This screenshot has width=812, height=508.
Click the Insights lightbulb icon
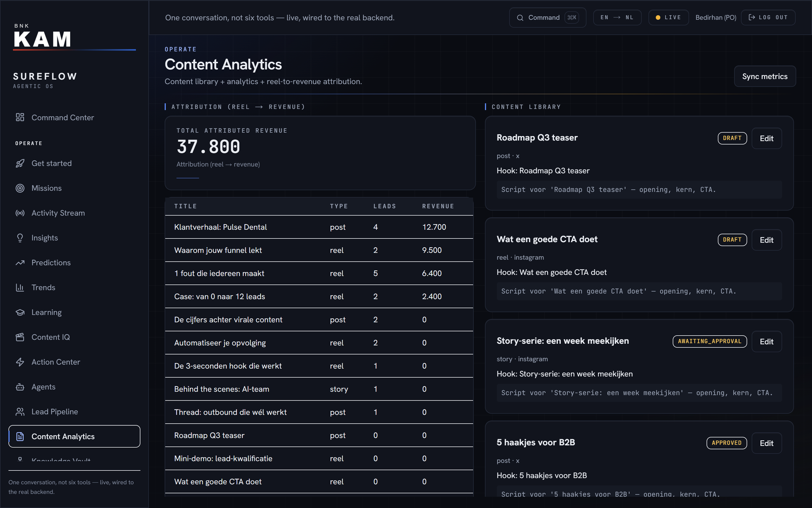[20, 238]
